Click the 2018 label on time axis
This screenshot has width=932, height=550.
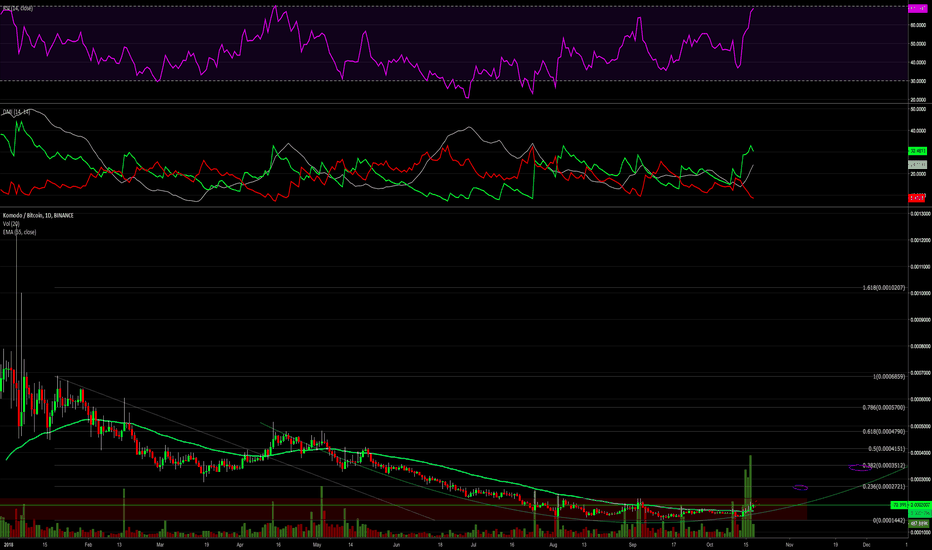(8, 544)
